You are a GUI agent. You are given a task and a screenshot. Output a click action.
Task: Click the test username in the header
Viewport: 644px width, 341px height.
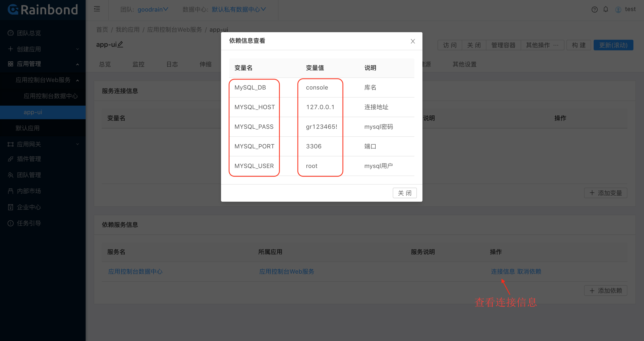click(x=630, y=9)
